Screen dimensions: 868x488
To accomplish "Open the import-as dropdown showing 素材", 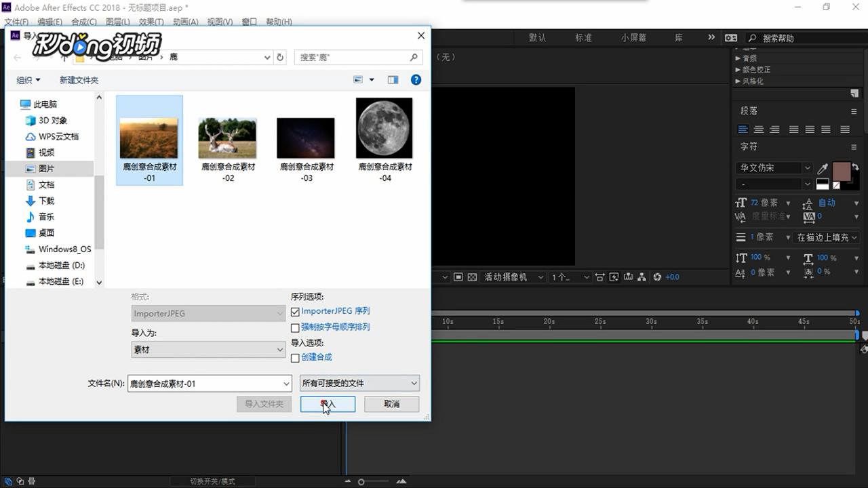I will click(x=208, y=350).
